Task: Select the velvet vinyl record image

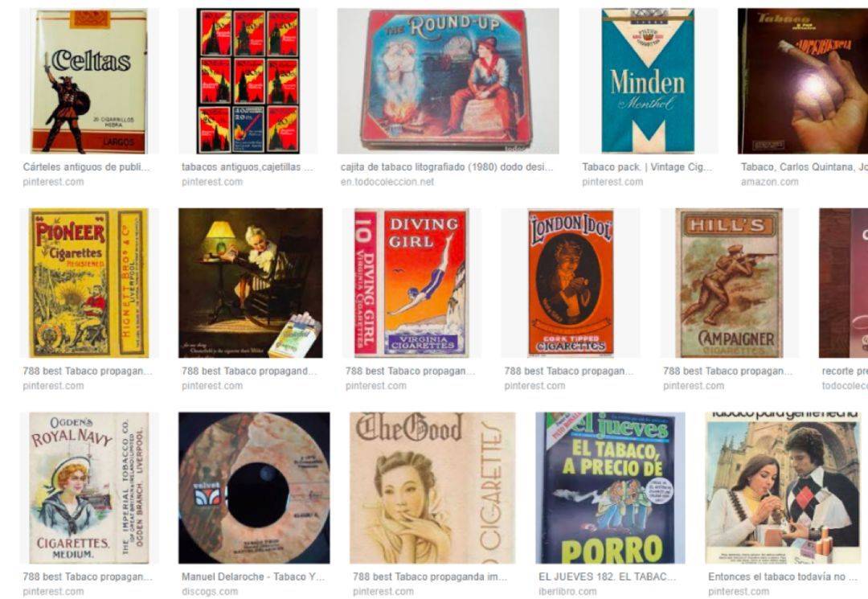Action: 254,488
